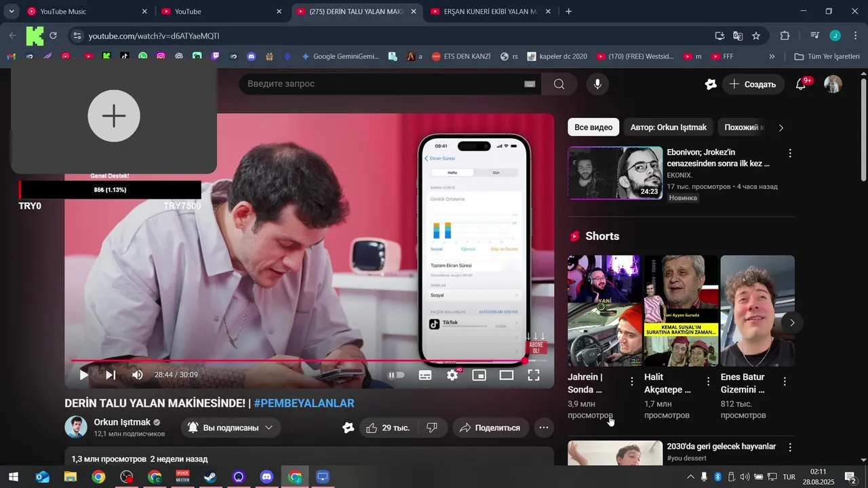Open Orkun Işıtmak channel name link
868x488 pixels.
[x=122, y=422]
